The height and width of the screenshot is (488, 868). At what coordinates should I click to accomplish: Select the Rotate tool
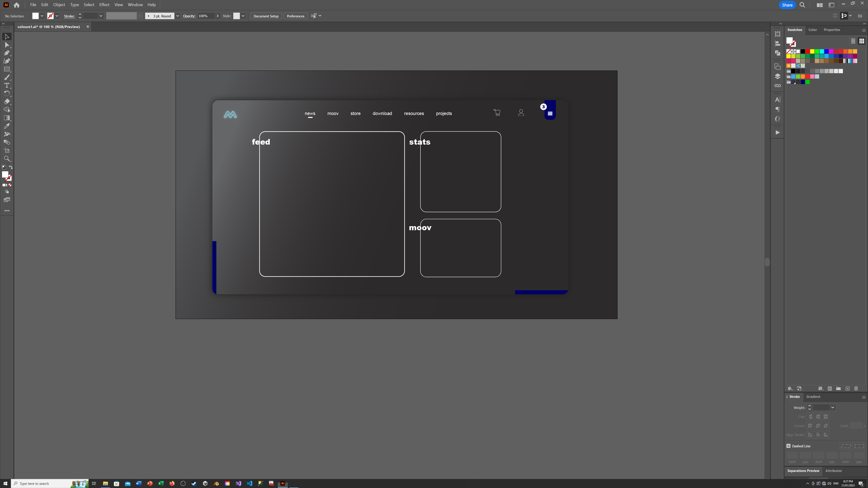(7, 94)
